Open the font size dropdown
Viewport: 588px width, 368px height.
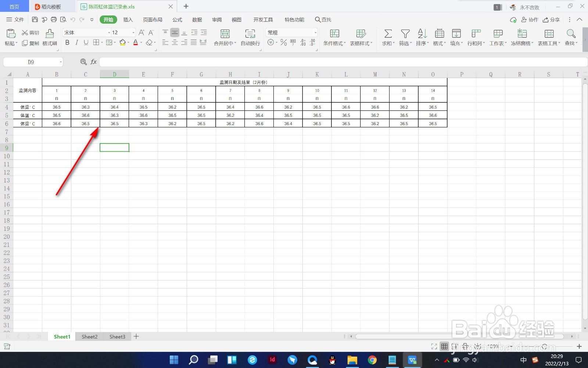pos(133,32)
